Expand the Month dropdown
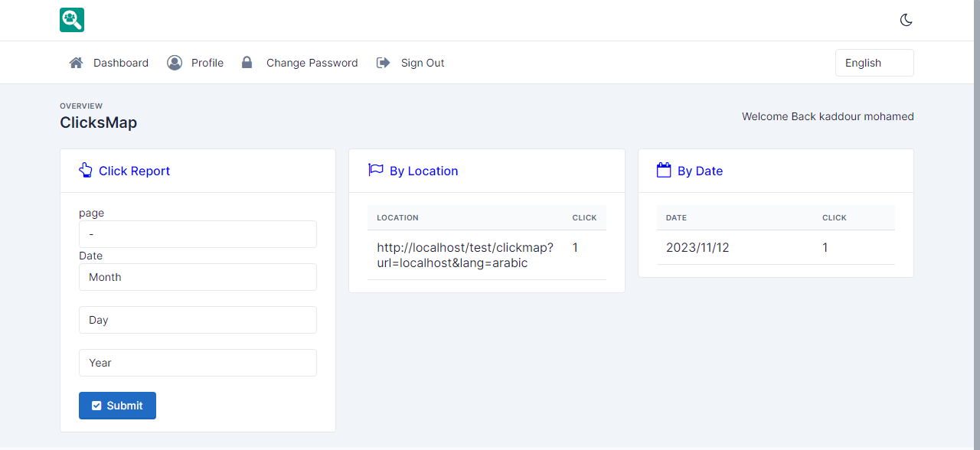 pos(198,277)
